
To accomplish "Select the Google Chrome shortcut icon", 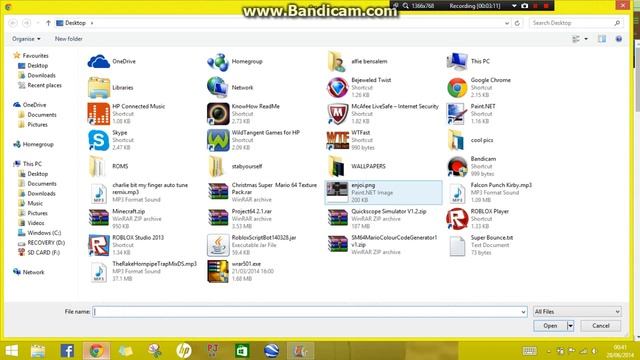I will pos(457,88).
